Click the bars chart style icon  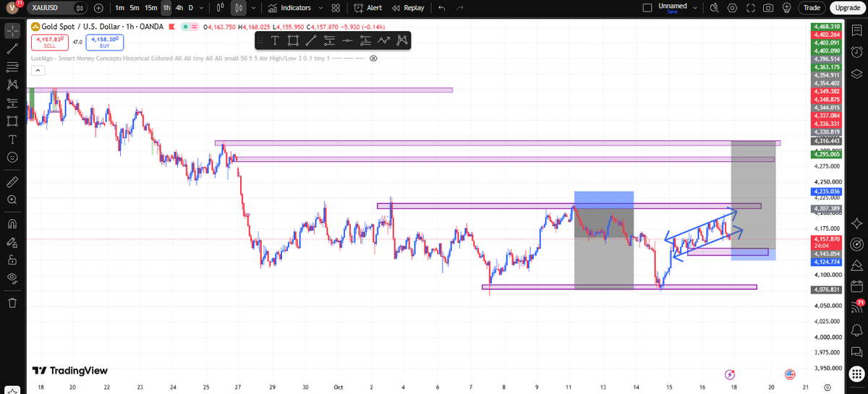coord(221,8)
